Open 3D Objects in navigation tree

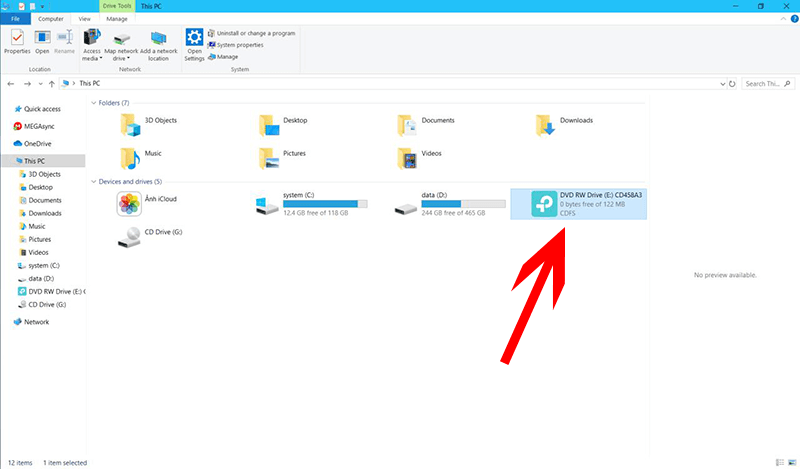[40, 174]
